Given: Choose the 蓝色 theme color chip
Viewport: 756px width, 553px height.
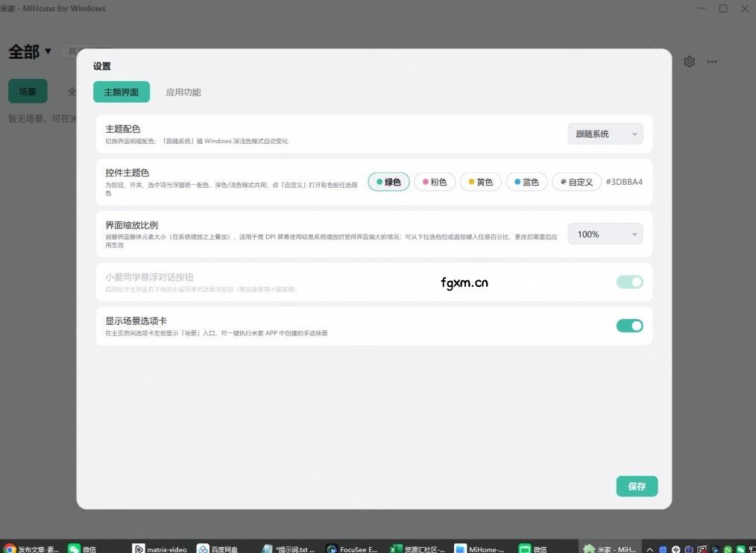Looking at the screenshot, I should [x=526, y=182].
